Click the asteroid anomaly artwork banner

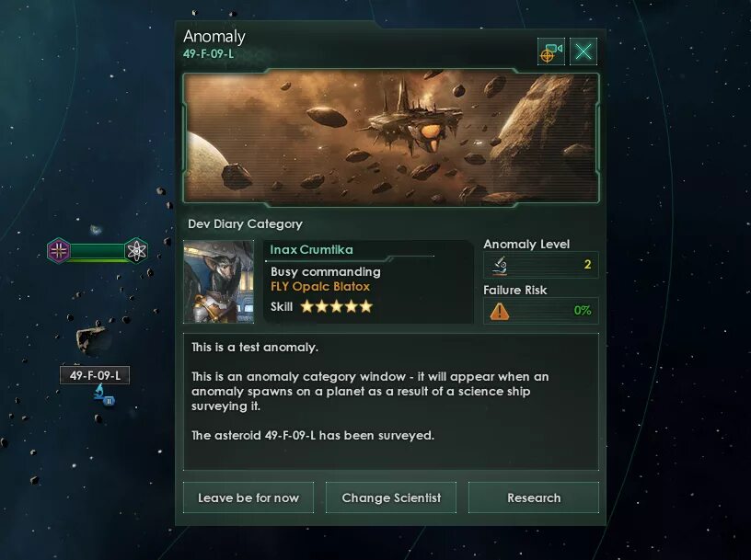(391, 138)
